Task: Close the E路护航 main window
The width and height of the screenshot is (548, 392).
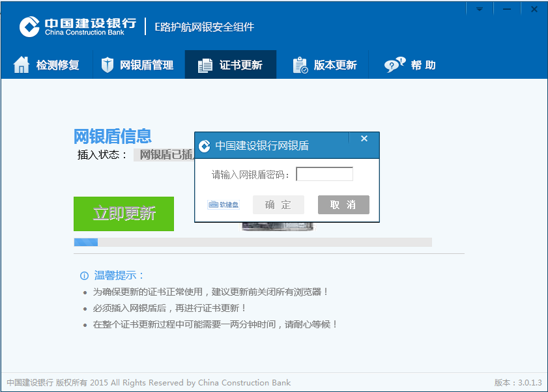Action: coord(534,8)
